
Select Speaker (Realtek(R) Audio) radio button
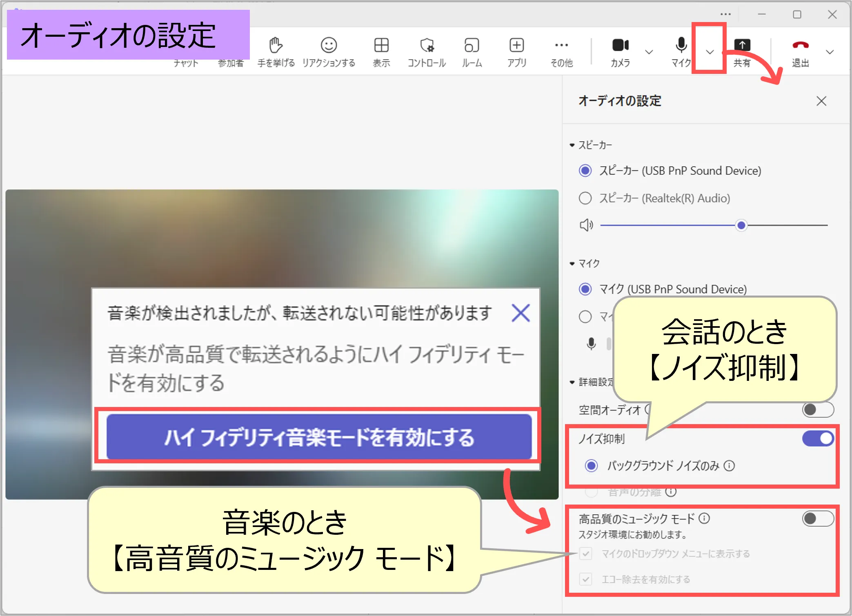(x=585, y=198)
